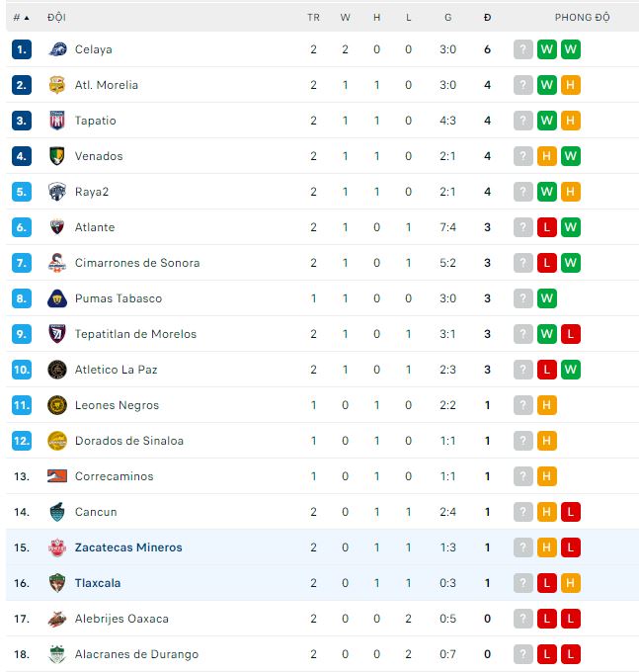Viewport: 639px width, 672px height.
Task: Click the Venados team logo
Action: 57,156
